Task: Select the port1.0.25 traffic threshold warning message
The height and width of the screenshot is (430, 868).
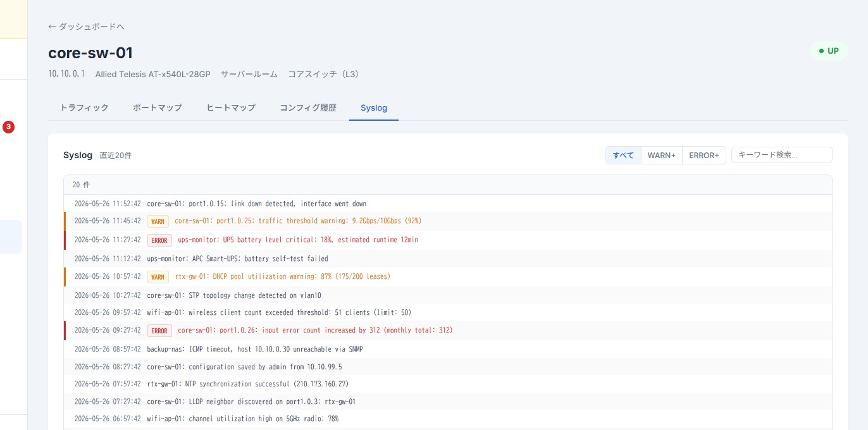Action: pyautogui.click(x=298, y=221)
